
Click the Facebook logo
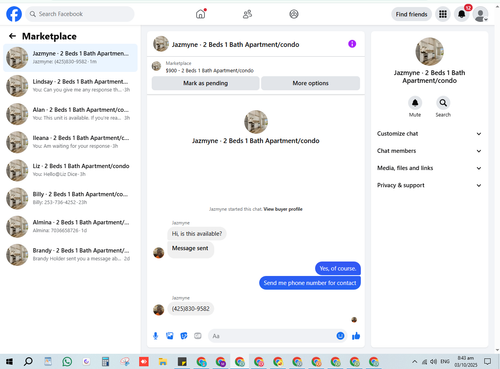click(x=14, y=14)
